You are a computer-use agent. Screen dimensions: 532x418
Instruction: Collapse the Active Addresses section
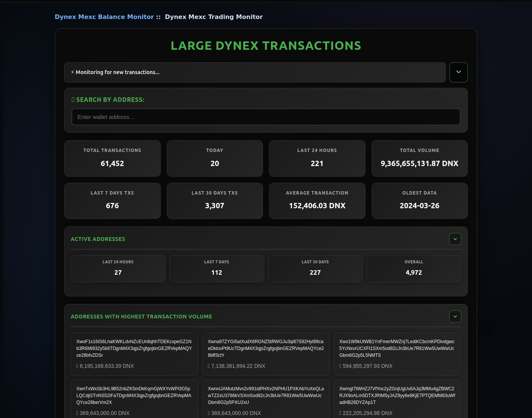click(455, 239)
